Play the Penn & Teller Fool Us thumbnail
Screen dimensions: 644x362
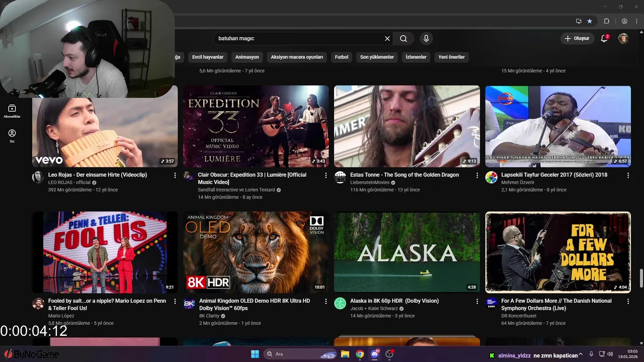tap(105, 252)
